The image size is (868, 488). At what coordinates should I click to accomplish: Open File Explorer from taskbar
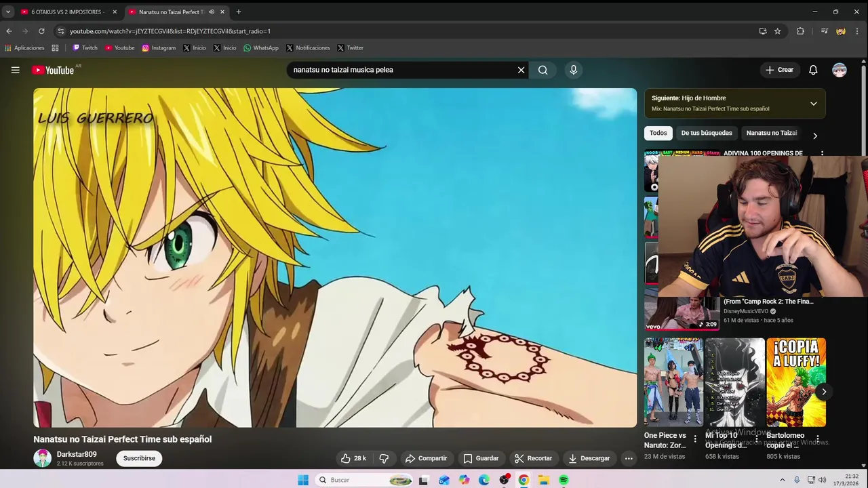pyautogui.click(x=543, y=480)
